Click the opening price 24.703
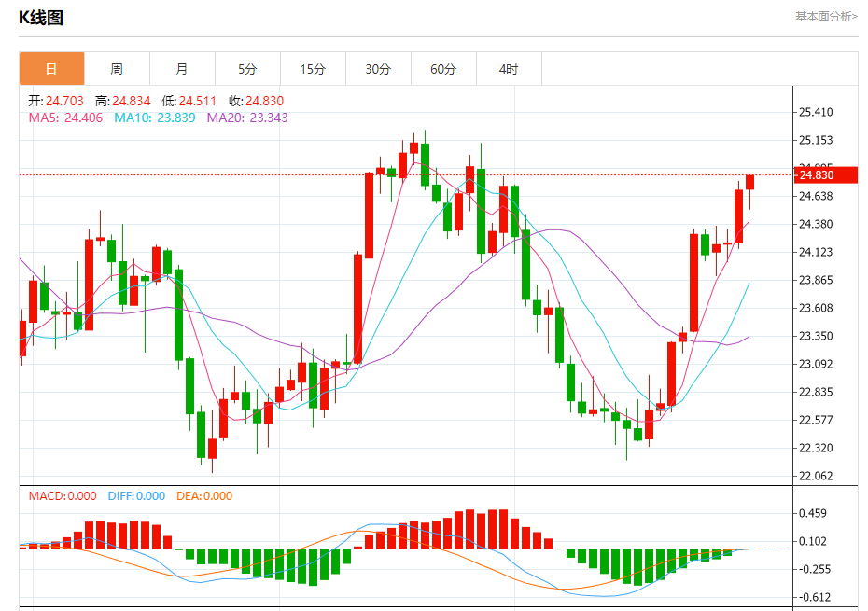The width and height of the screenshot is (868, 611). (x=64, y=101)
